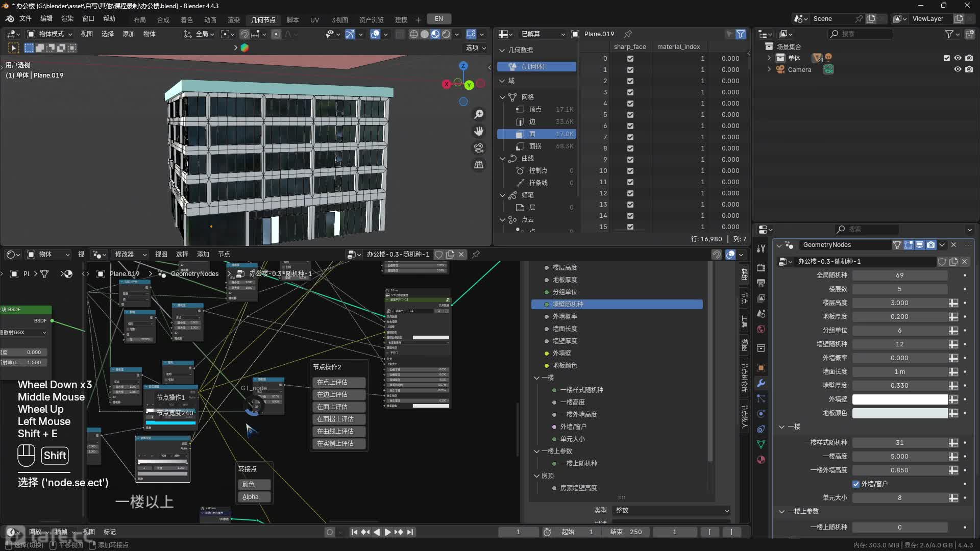Switch to the 着色 workspace tab
This screenshot has width=980, height=551.
[186, 20]
